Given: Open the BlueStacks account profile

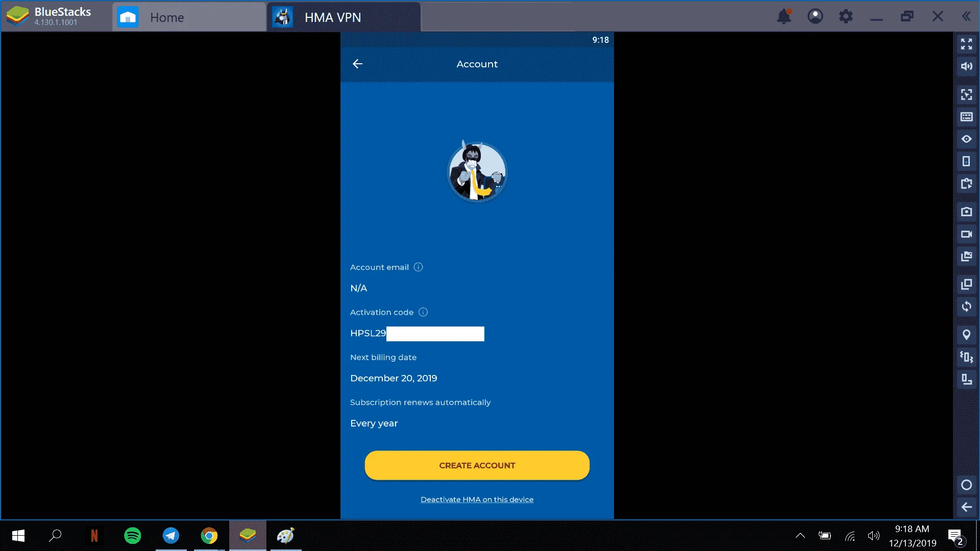Looking at the screenshot, I should (x=815, y=16).
